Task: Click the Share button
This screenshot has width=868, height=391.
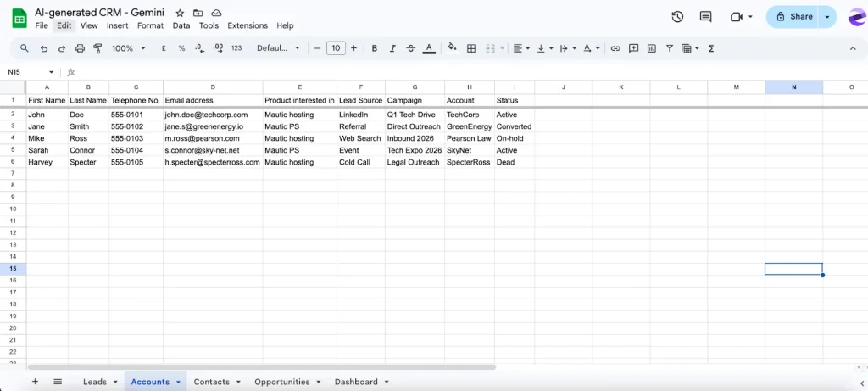Action: 793,17
